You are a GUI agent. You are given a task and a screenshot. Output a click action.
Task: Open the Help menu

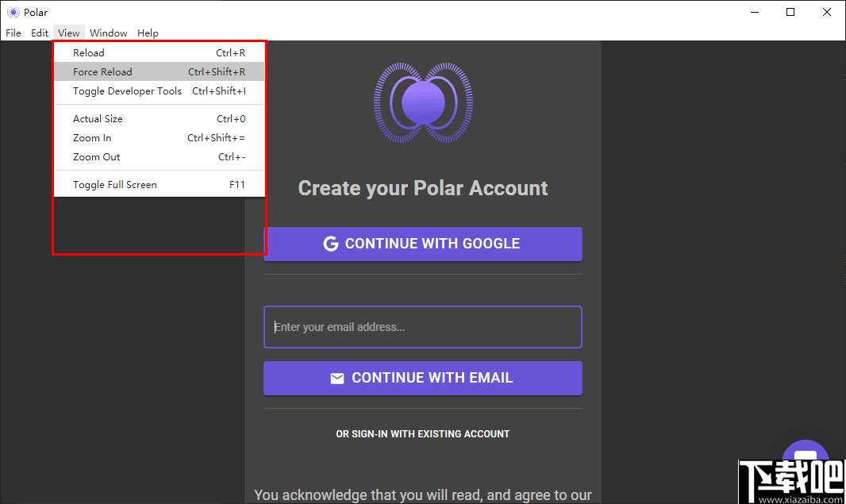coord(148,33)
